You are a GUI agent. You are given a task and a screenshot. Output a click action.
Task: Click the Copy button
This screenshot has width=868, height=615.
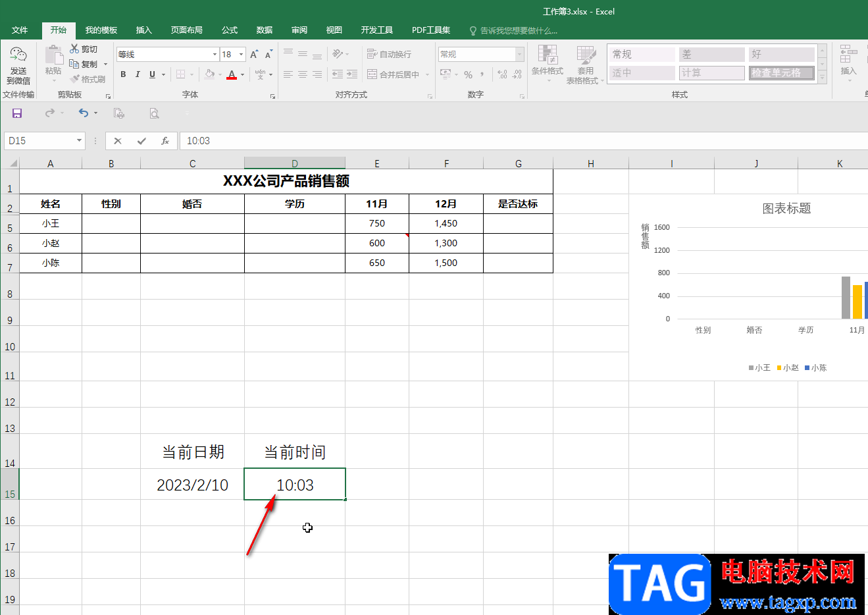tap(84, 64)
